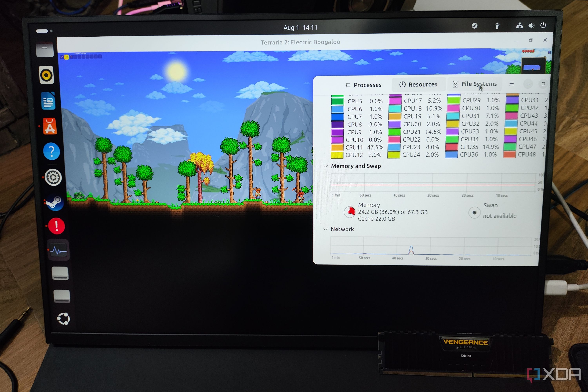588x392 pixels.
Task: Click the System Monitor dock icon
Action: coord(58,250)
